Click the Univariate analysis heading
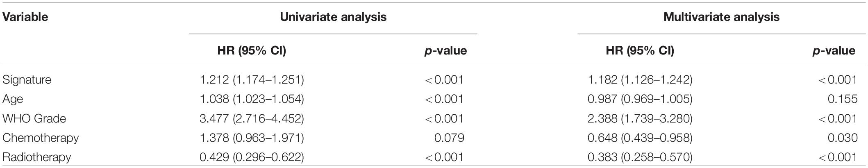 [333, 17]
